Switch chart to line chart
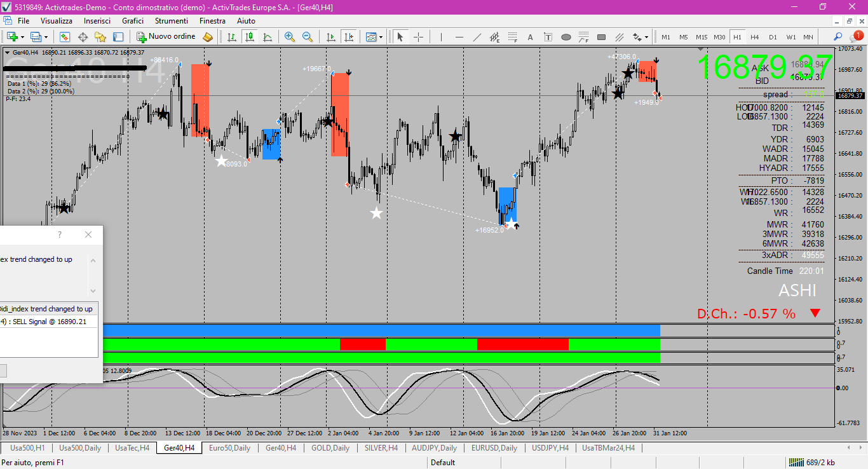This screenshot has height=469, width=868. (x=268, y=37)
